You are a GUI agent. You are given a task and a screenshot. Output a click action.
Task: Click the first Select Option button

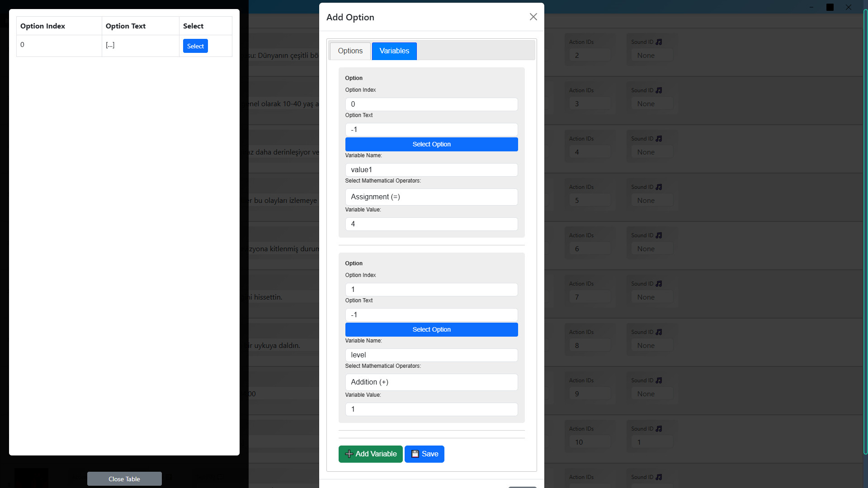pyautogui.click(x=431, y=144)
